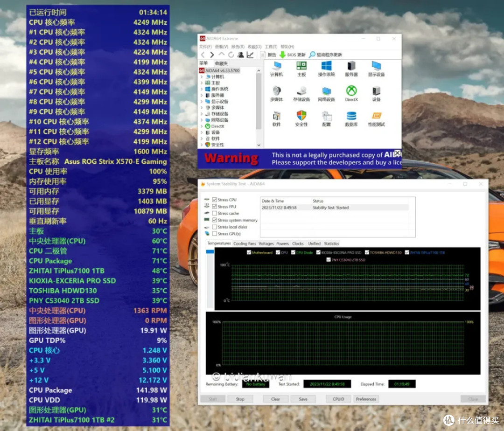The image size is (504, 431).
Task: Open the 操作系统 Windows icon in main pane
Action: coord(327,69)
